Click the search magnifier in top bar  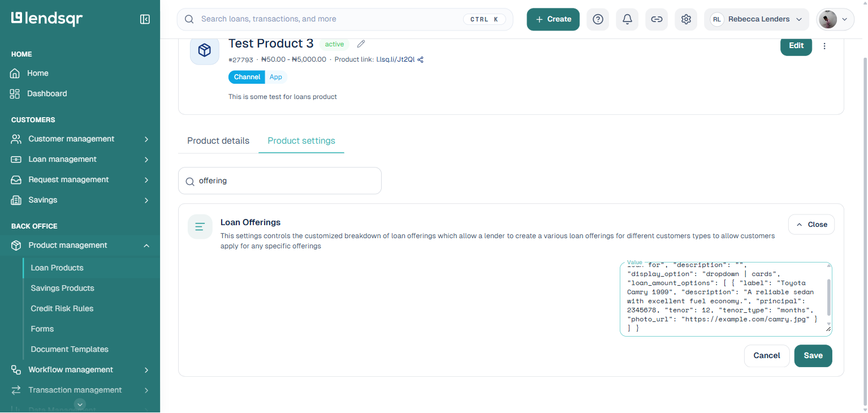pyautogui.click(x=189, y=19)
